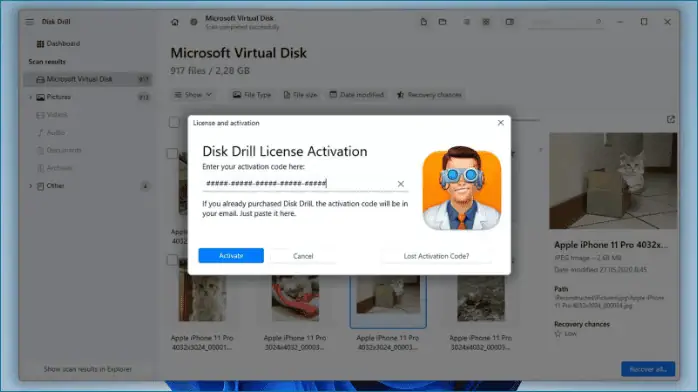698x392 pixels.
Task: Select the Documents category
Action: [59, 150]
